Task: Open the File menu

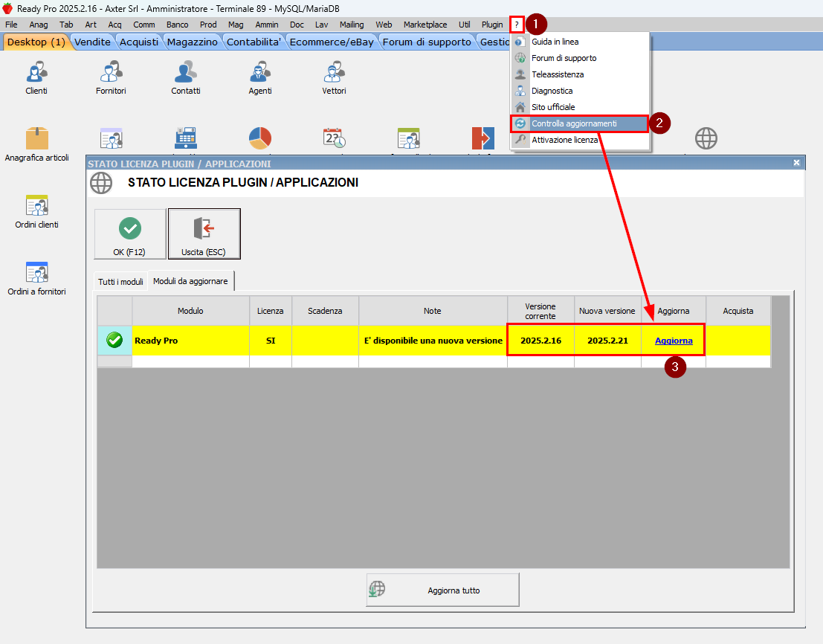Action: point(11,25)
